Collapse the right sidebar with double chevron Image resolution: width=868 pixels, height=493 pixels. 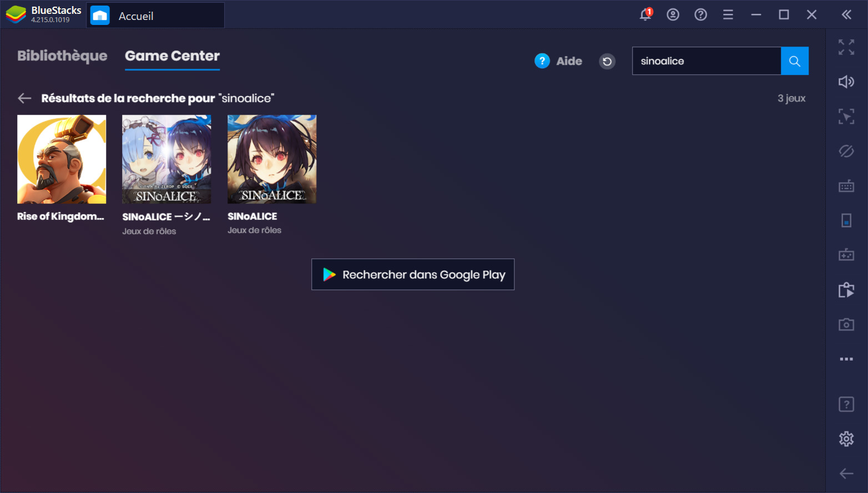coord(846,14)
